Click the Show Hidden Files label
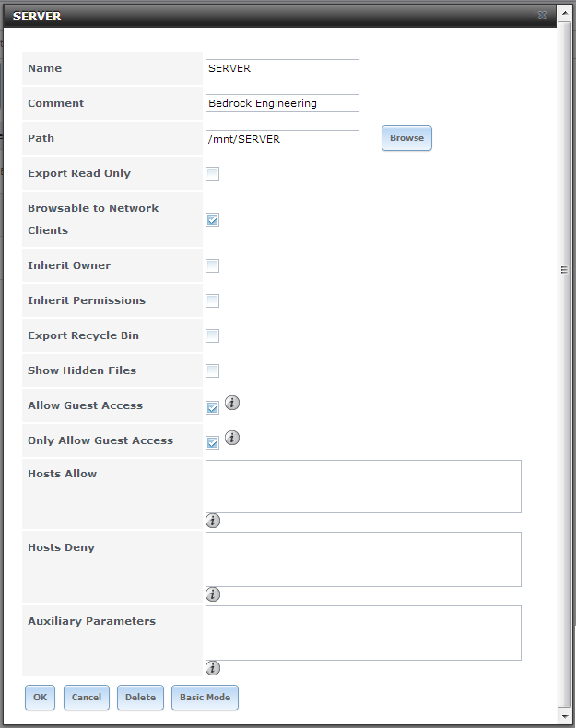576x728 pixels. click(82, 370)
